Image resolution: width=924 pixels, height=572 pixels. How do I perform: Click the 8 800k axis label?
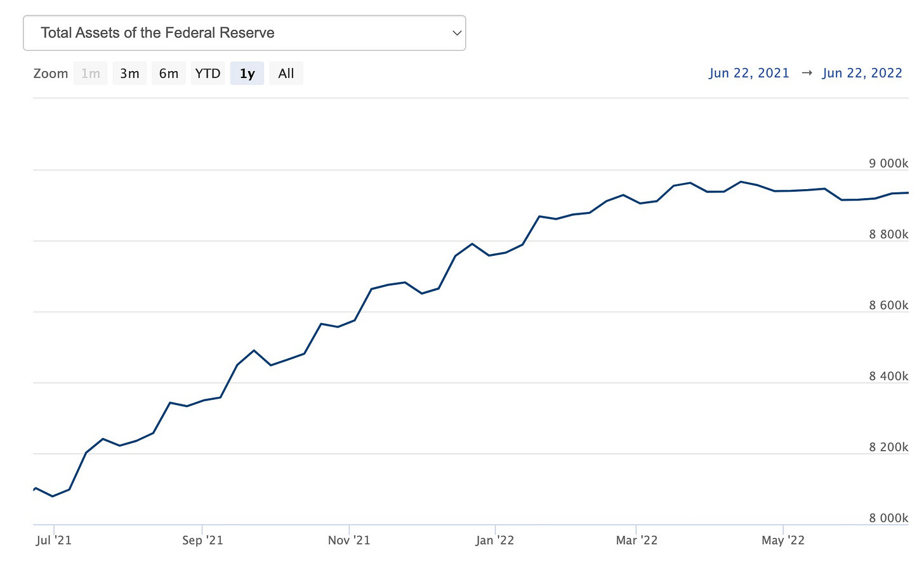coord(888,234)
